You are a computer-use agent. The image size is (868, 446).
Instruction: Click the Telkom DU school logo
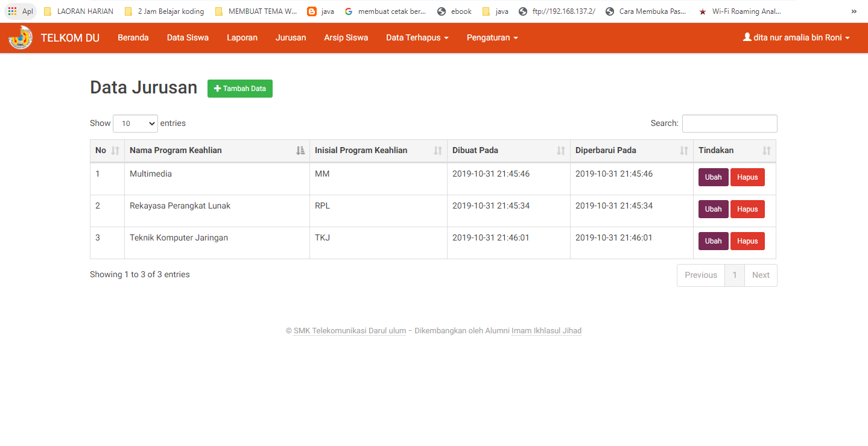coord(21,37)
